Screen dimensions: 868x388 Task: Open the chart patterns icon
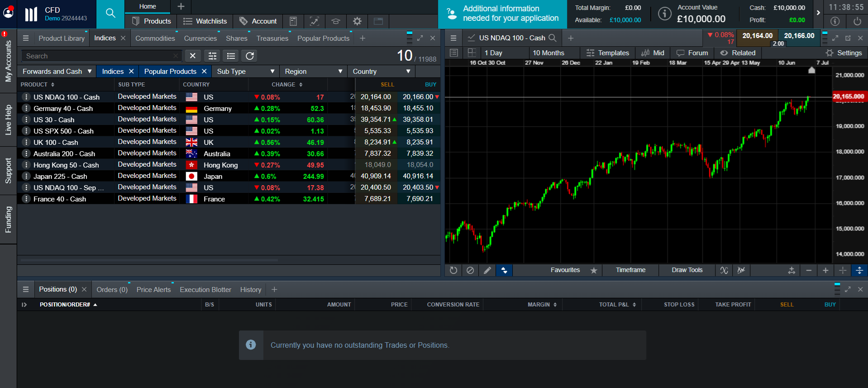741,270
